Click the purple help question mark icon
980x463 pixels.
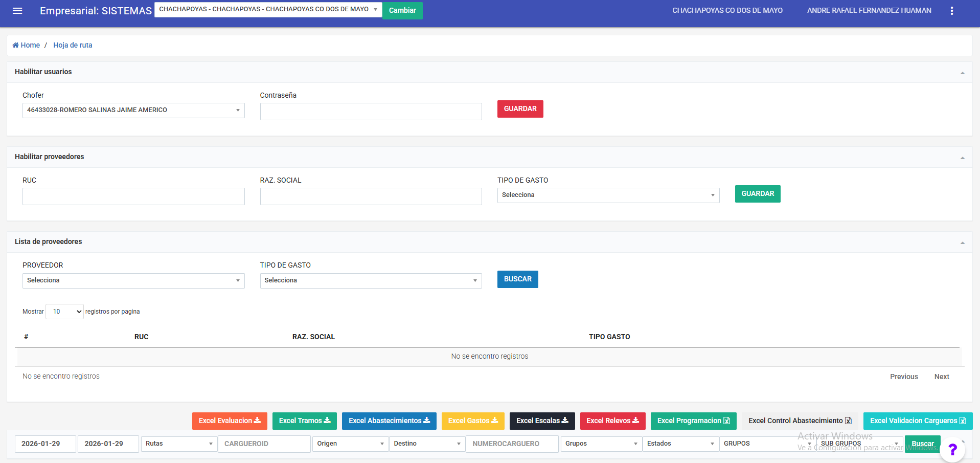click(952, 450)
